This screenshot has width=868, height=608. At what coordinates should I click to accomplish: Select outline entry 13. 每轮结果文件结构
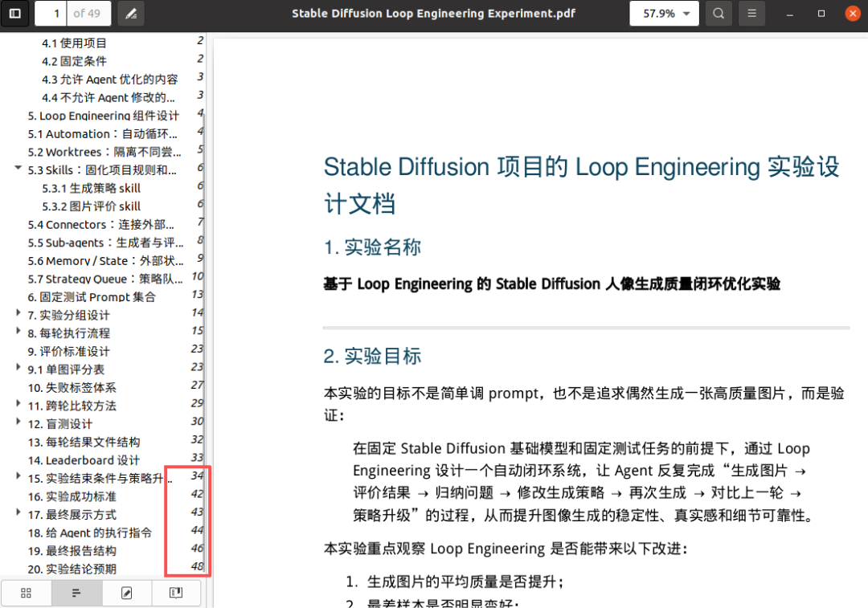(x=84, y=443)
